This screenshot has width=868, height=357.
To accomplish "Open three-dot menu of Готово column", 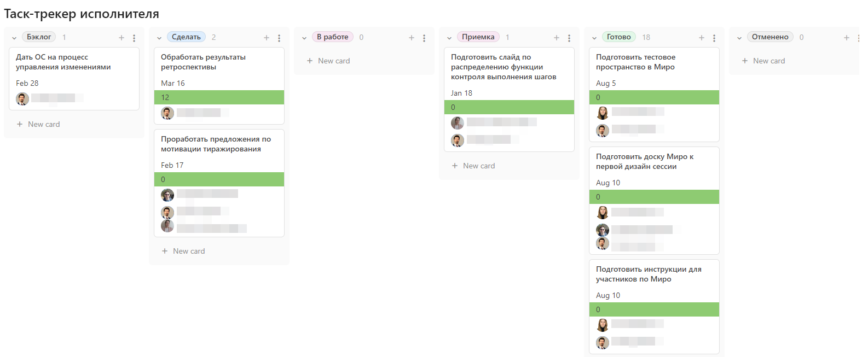I will (714, 38).
